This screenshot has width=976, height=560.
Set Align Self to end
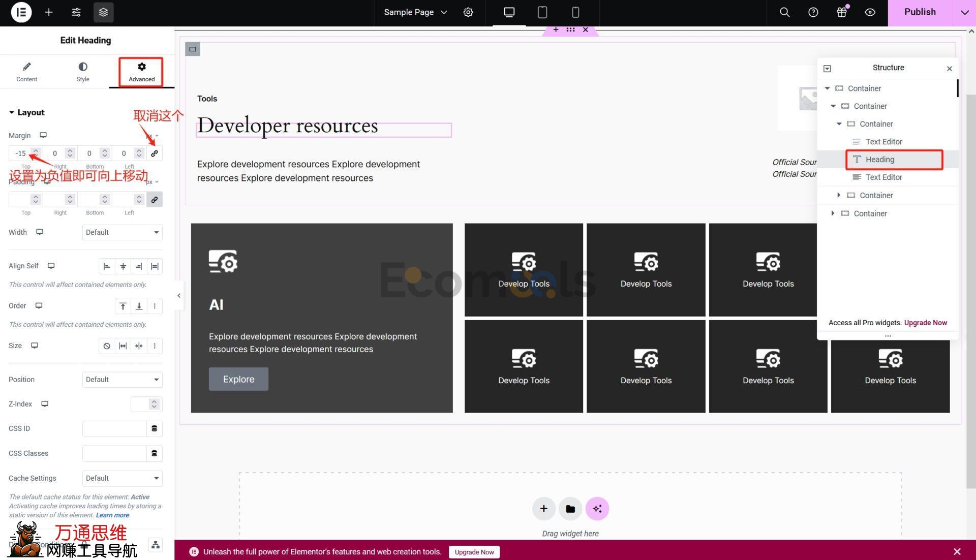(139, 266)
